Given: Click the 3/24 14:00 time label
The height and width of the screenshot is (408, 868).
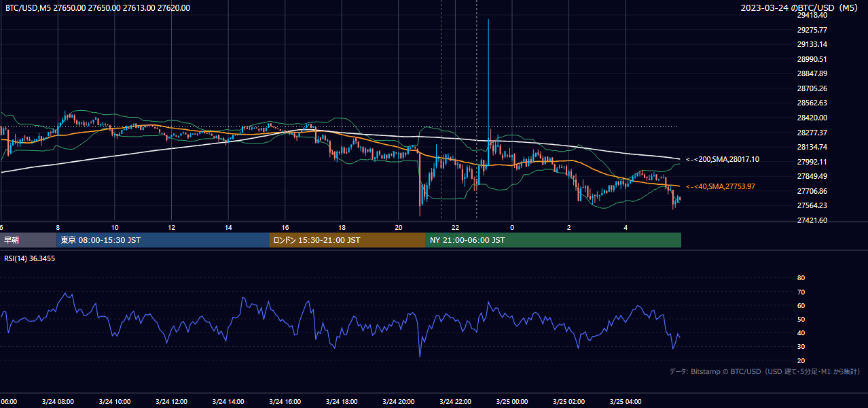Looking at the screenshot, I should [x=228, y=402].
